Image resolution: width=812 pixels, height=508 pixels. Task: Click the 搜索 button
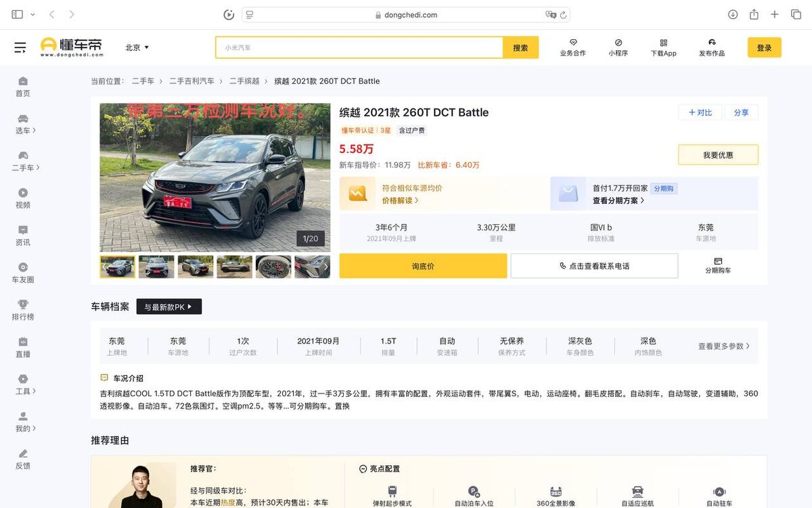click(520, 47)
